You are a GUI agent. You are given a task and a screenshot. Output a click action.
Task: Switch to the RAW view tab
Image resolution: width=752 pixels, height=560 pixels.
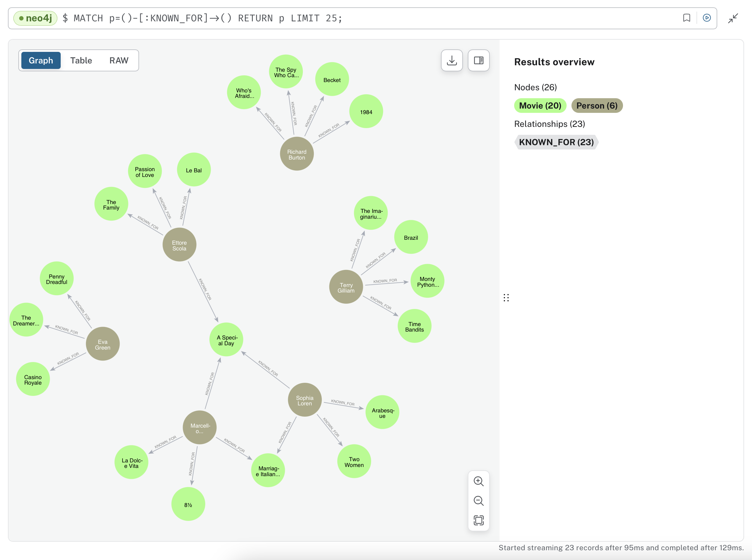coord(119,61)
